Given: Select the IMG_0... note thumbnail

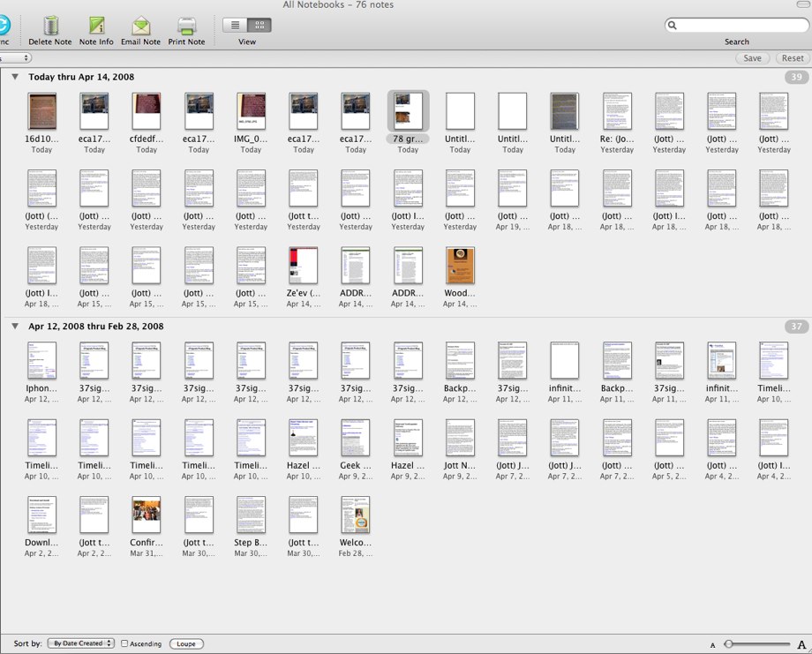Looking at the screenshot, I should [252, 111].
